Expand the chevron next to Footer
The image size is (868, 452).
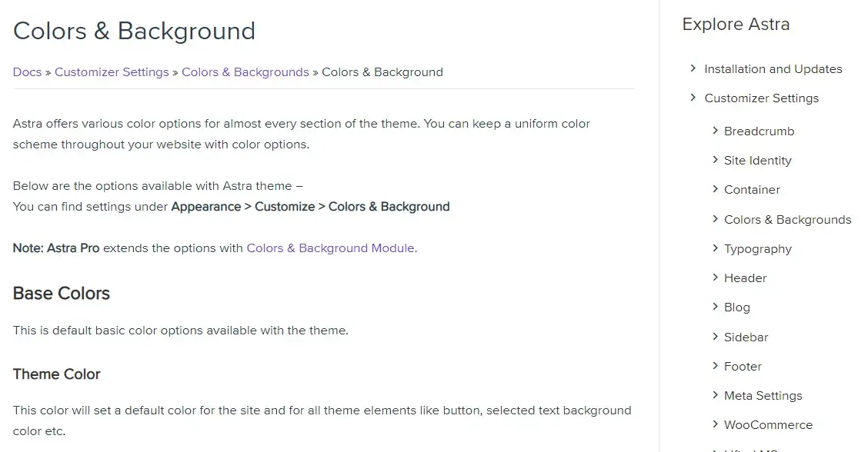click(x=715, y=366)
